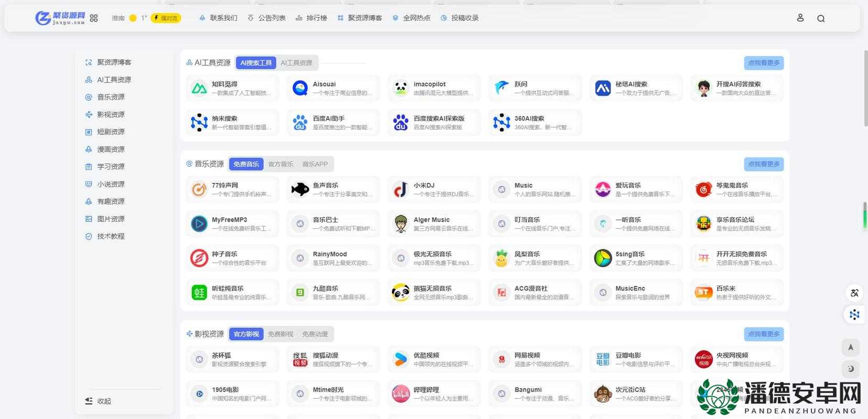Image resolution: width=868 pixels, height=419 pixels.
Task: Open the MyFreeMP3 play icon
Action: (x=199, y=224)
